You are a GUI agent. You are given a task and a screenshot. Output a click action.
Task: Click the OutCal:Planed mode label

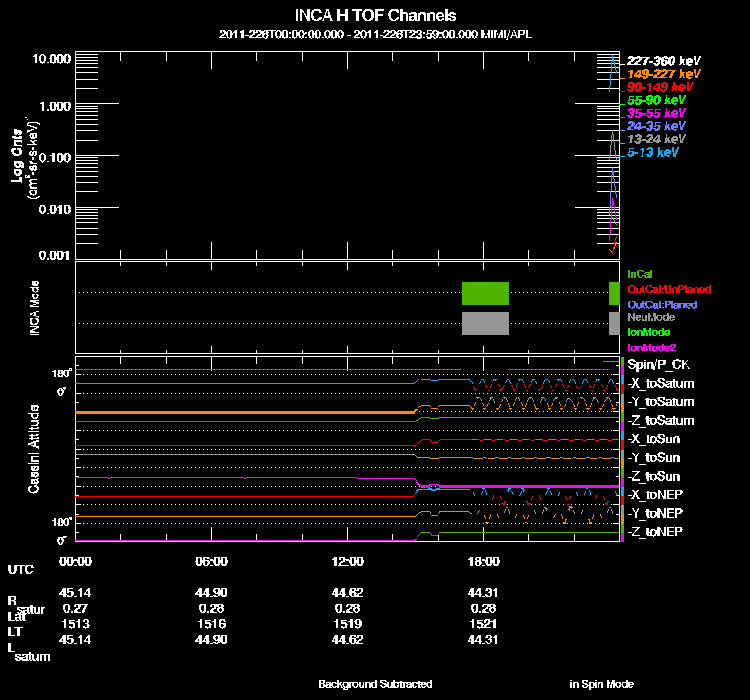click(x=661, y=303)
